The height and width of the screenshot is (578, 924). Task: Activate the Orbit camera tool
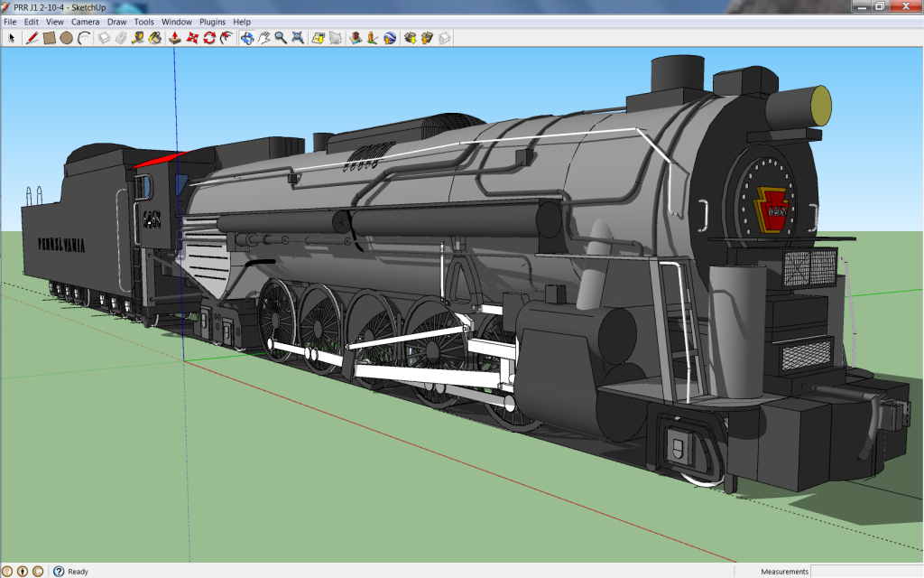coord(247,38)
